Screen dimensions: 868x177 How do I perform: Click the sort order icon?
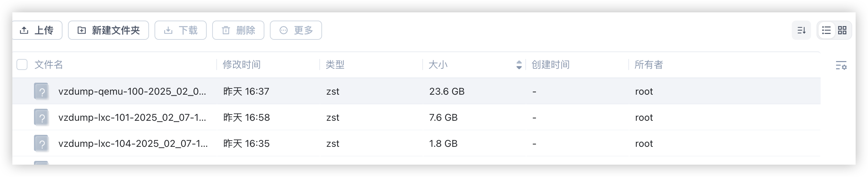click(801, 30)
